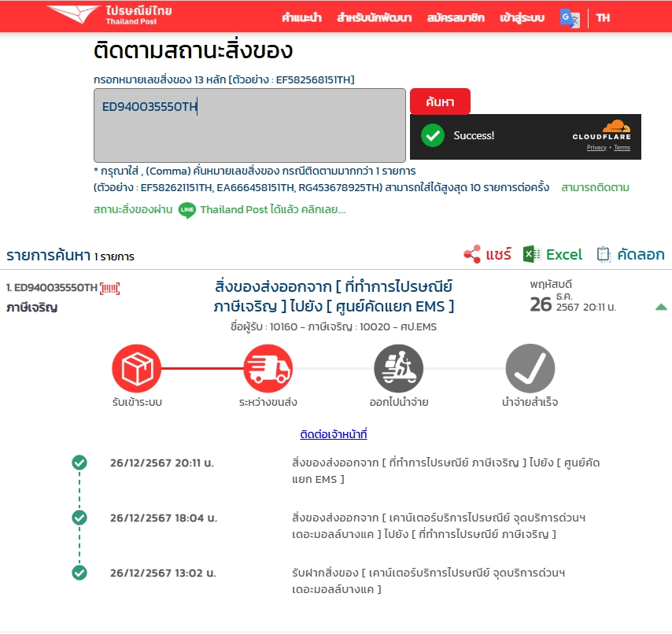The width and height of the screenshot is (672, 634).
Task: Click the Excel spreadsheet icon
Action: (x=531, y=254)
